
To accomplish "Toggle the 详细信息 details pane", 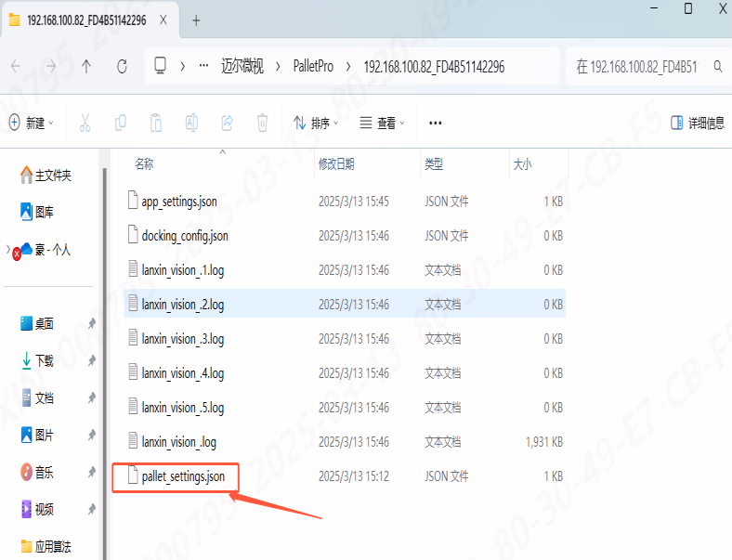I will (698, 124).
